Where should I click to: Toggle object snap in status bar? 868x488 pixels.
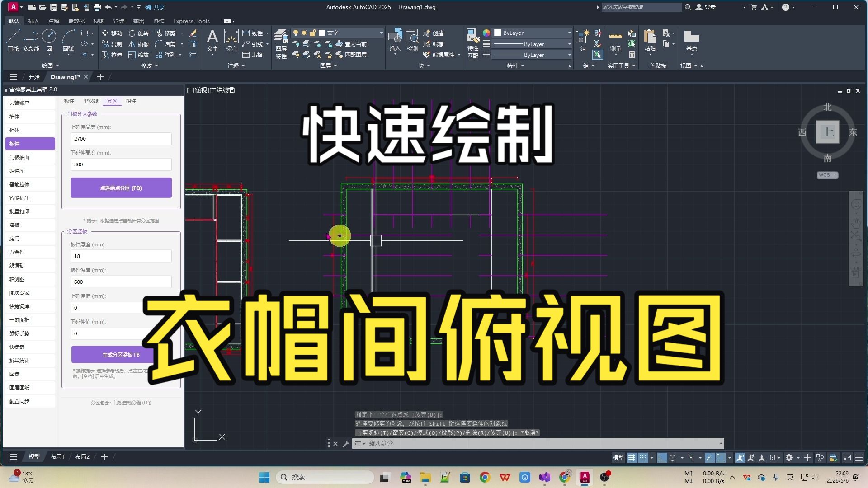(x=721, y=458)
